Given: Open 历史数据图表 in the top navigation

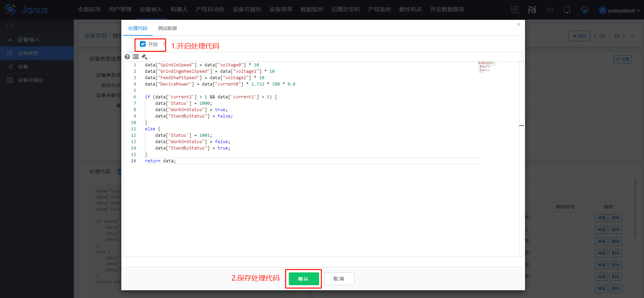Looking at the screenshot, I should pos(448,9).
